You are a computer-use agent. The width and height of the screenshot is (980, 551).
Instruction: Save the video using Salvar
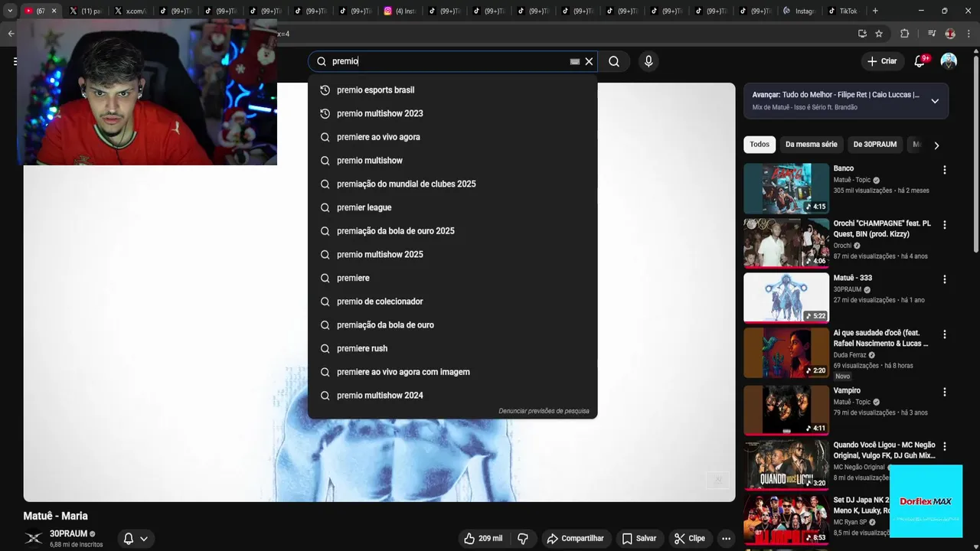(x=639, y=539)
